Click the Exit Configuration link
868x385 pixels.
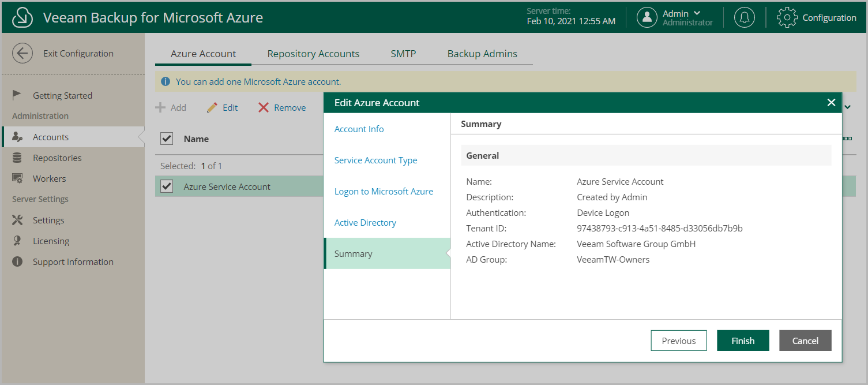click(x=78, y=54)
